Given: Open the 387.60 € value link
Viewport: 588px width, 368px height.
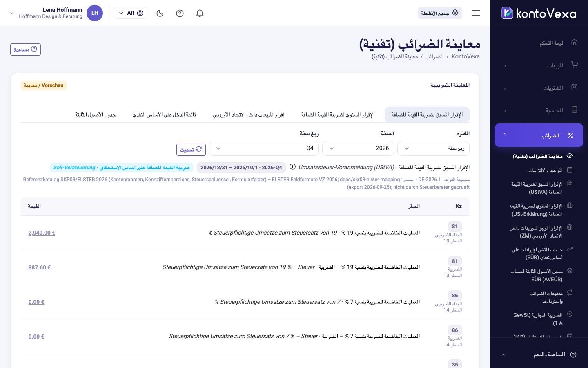Looking at the screenshot, I should tap(40, 267).
